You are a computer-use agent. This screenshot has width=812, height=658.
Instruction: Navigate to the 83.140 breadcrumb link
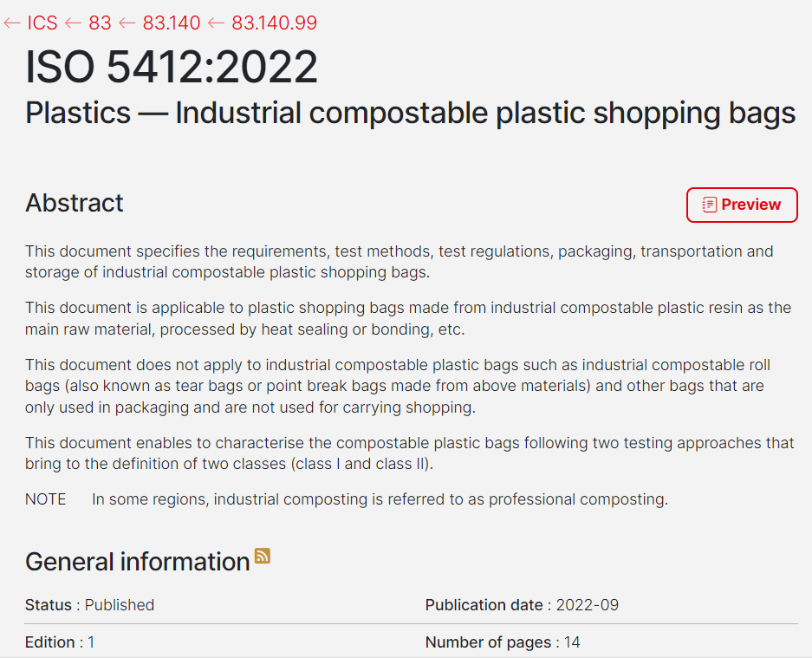[171, 23]
